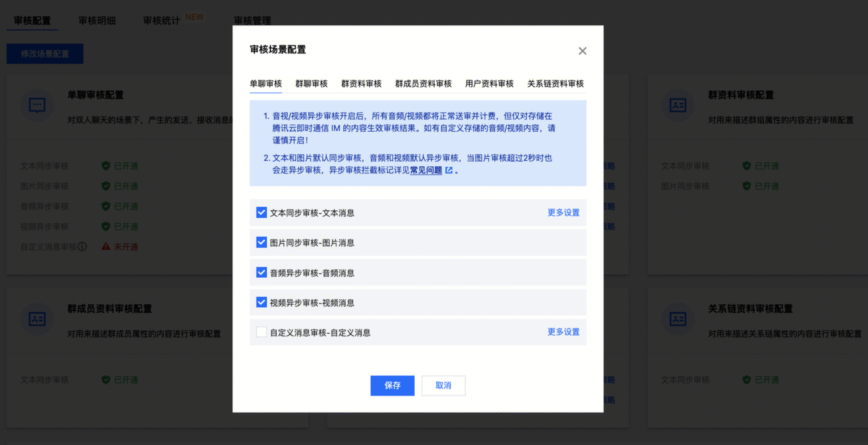The image size is (868, 445).
Task: Click profile card icon of 关系链资料审核配置
Action: (x=677, y=319)
